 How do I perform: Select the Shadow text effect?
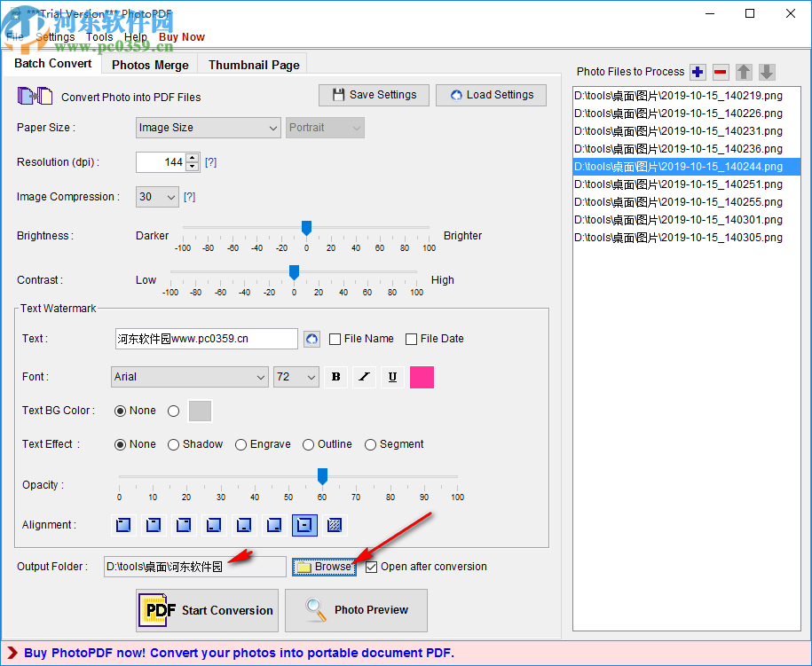173,444
